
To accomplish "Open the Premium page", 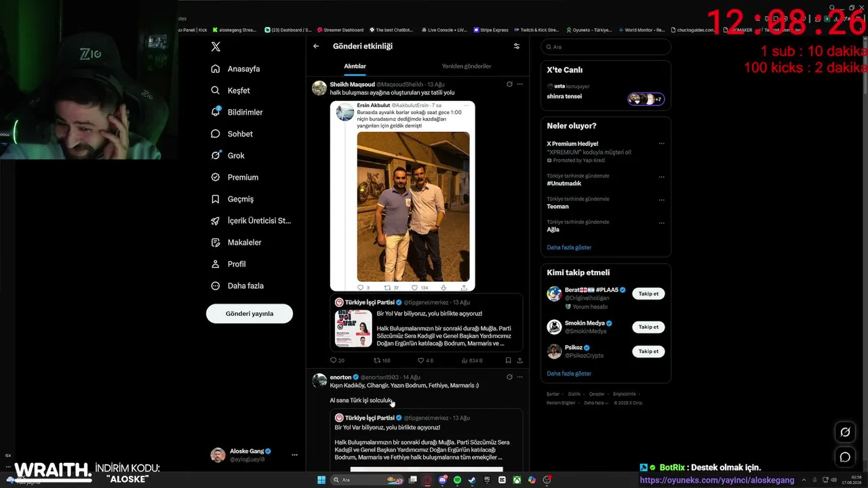I will coord(235,177).
